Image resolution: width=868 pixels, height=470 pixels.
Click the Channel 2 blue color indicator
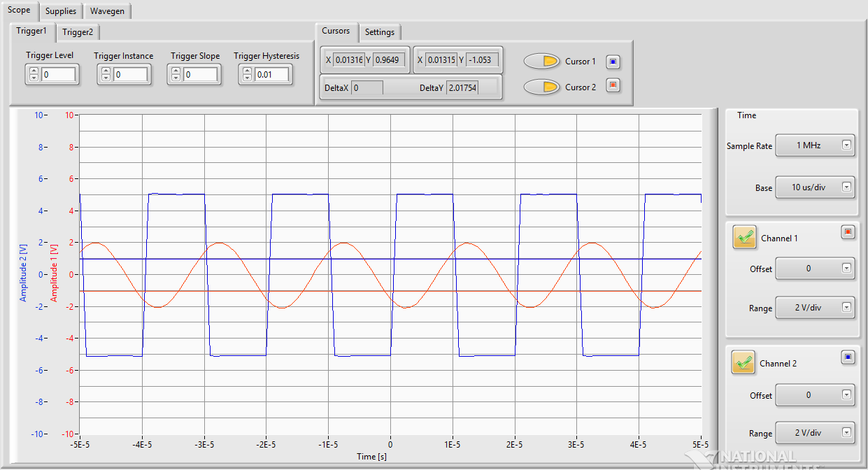848,357
